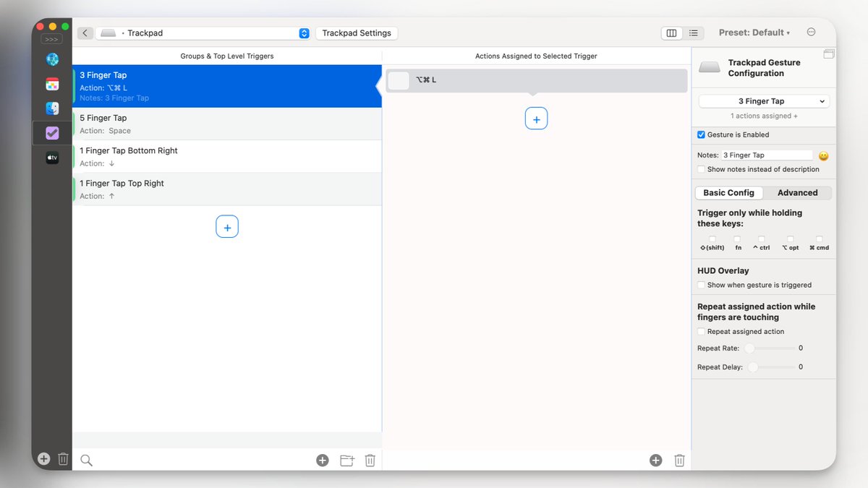Click the Repeat Rate slider
The image size is (868, 488).
click(769, 348)
